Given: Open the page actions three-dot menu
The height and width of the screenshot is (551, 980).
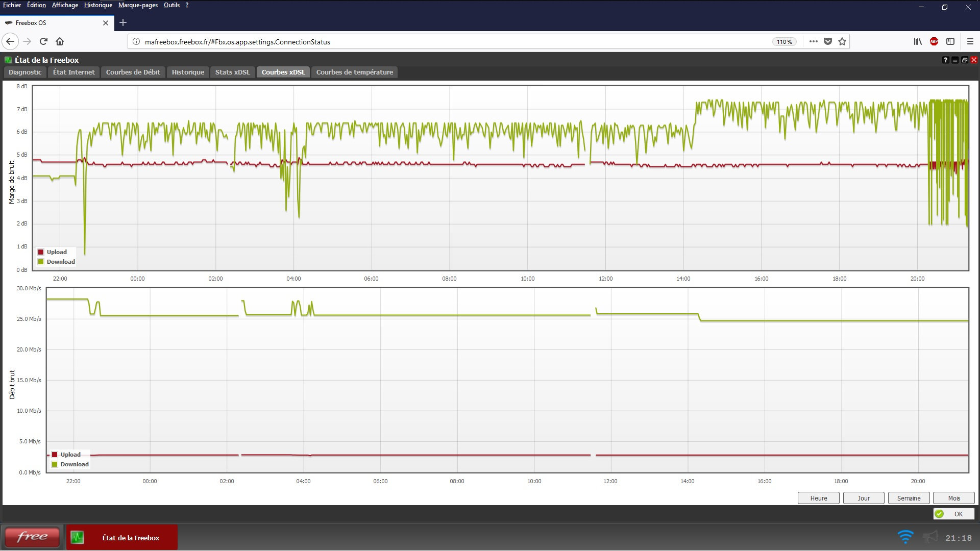Looking at the screenshot, I should pyautogui.click(x=813, y=41).
